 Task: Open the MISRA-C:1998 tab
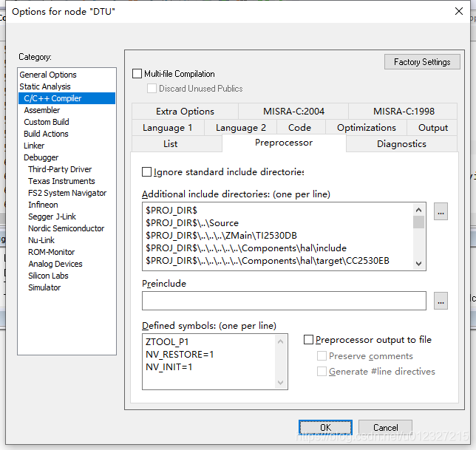pyautogui.click(x=404, y=112)
